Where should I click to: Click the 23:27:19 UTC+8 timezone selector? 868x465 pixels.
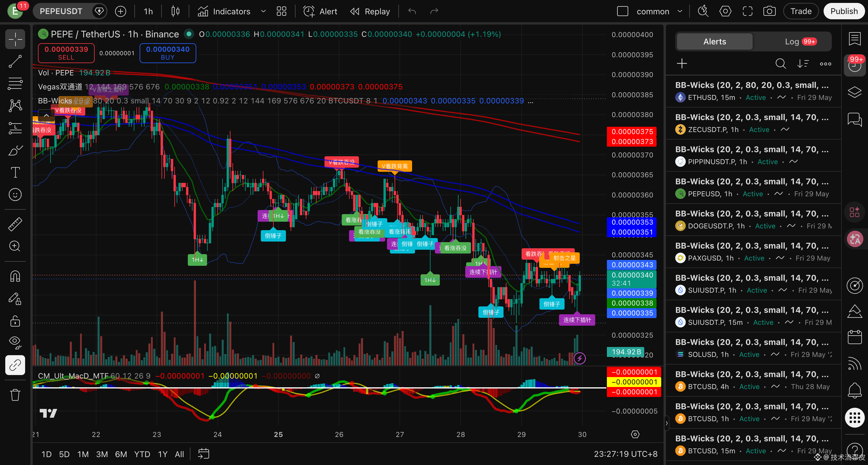click(626, 454)
